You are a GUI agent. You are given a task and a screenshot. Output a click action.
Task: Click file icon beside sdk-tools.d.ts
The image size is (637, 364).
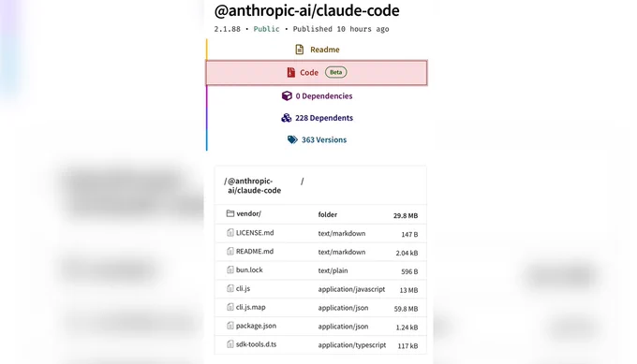[x=230, y=344]
